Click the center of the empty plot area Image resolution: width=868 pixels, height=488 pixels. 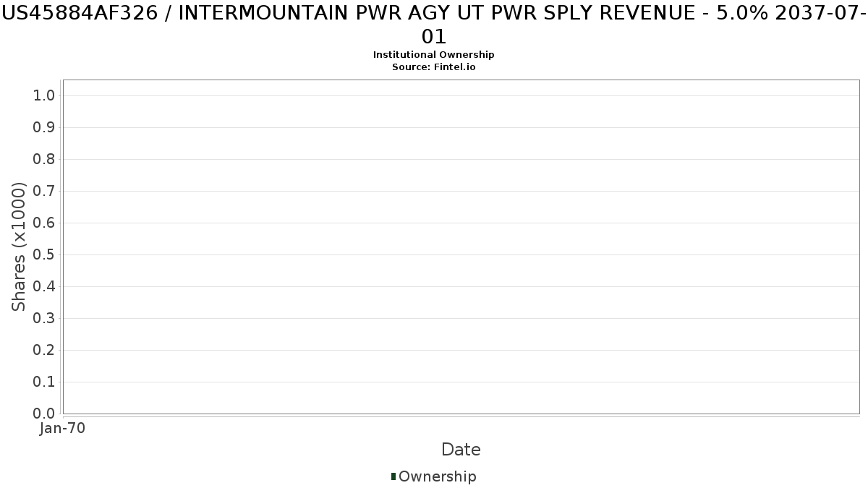coord(461,247)
